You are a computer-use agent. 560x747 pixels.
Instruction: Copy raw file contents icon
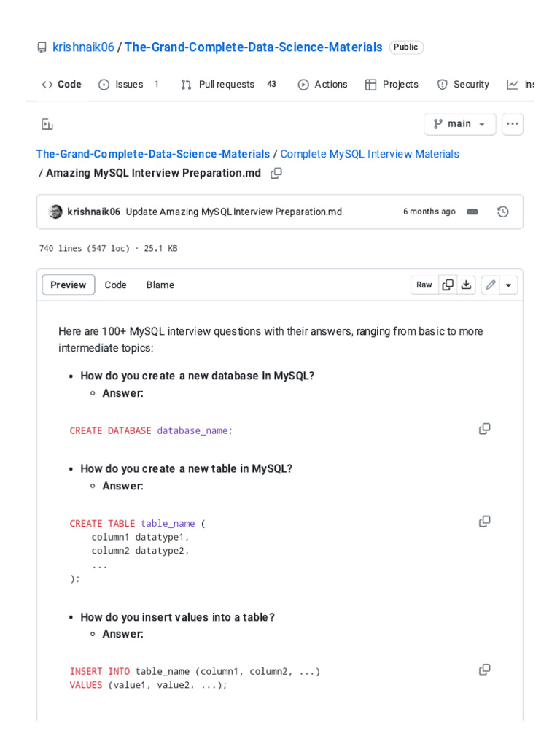tap(448, 285)
